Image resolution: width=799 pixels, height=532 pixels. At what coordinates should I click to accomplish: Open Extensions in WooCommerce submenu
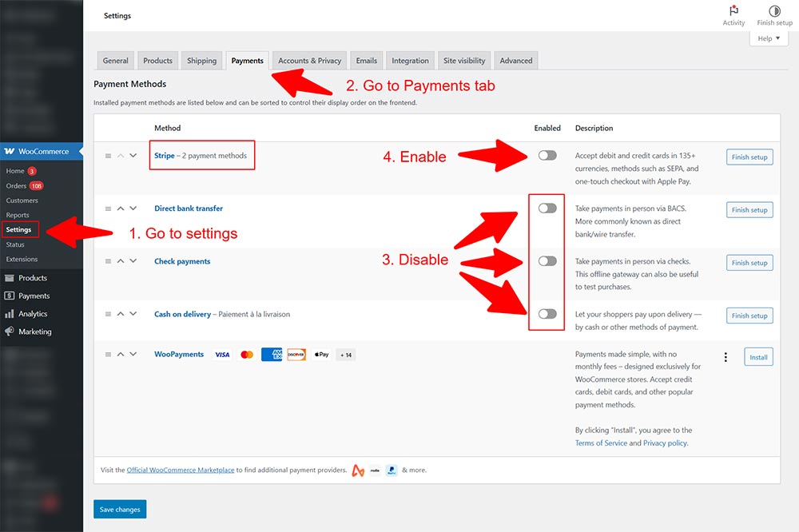tap(22, 260)
